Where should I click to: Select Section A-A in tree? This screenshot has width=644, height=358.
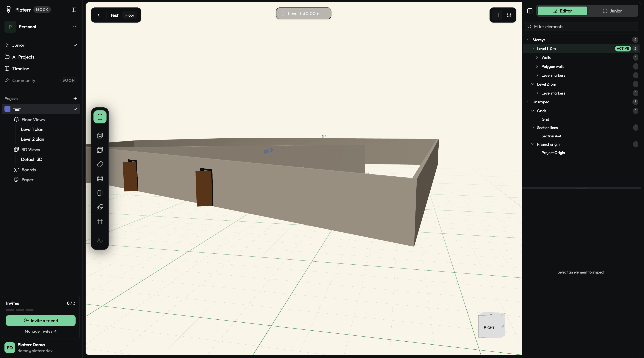tap(551, 136)
